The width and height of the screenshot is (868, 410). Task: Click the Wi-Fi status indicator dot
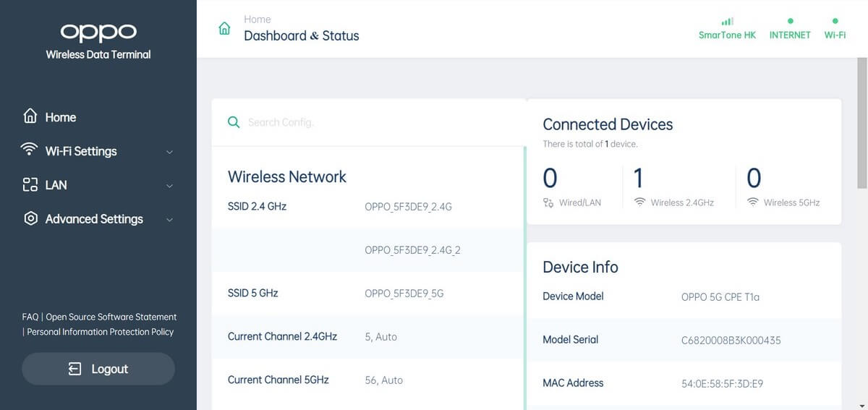(x=835, y=22)
